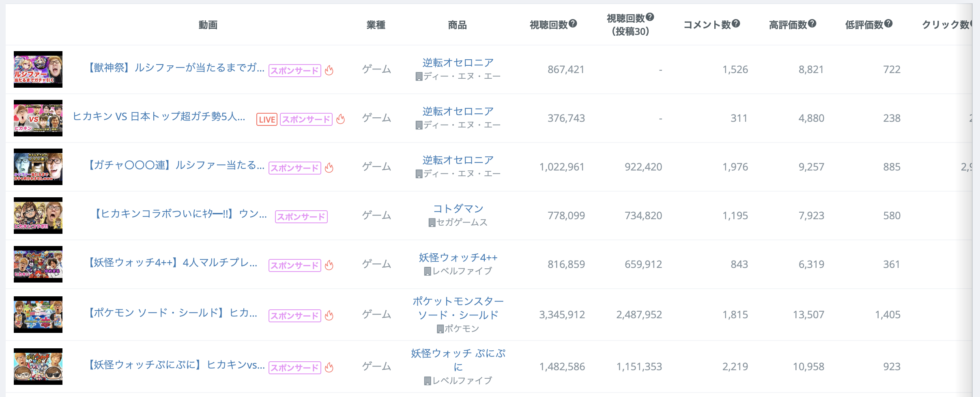
Task: Click flame icon on 獣神祭 ルシファー video row
Action: (329, 70)
